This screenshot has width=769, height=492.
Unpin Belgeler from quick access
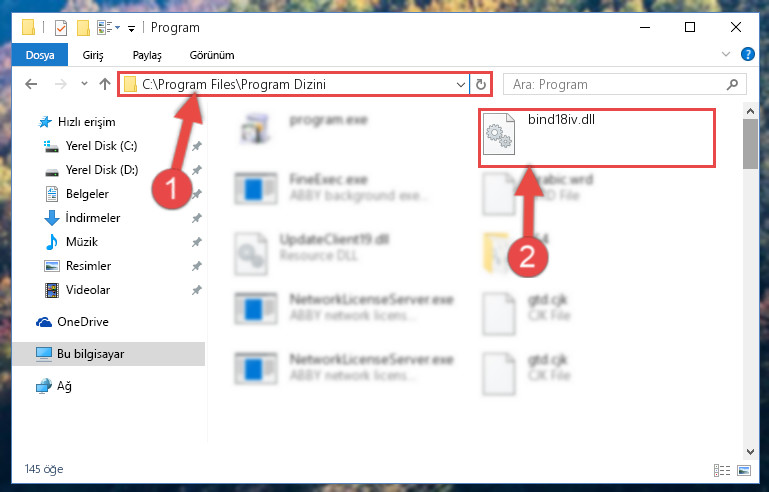pyautogui.click(x=197, y=194)
